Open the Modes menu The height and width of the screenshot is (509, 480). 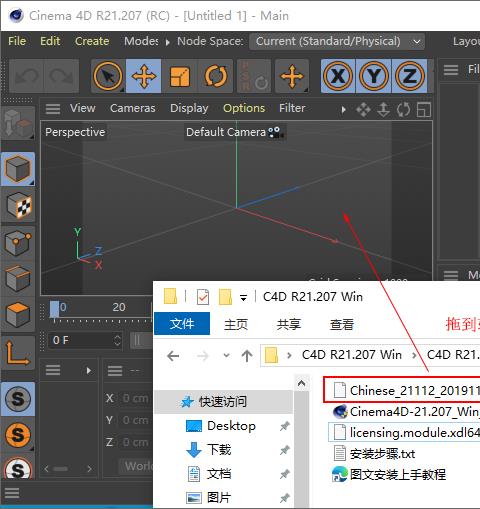click(141, 41)
